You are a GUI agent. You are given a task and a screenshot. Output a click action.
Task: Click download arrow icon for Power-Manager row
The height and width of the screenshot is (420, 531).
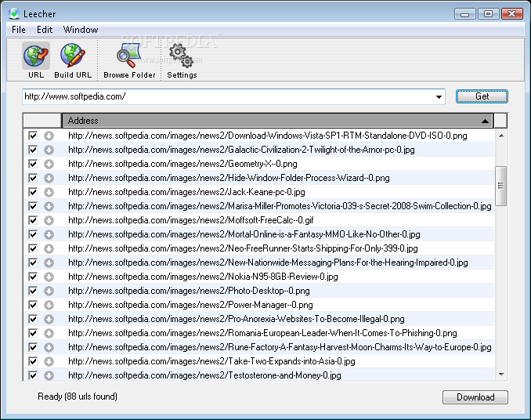click(49, 305)
